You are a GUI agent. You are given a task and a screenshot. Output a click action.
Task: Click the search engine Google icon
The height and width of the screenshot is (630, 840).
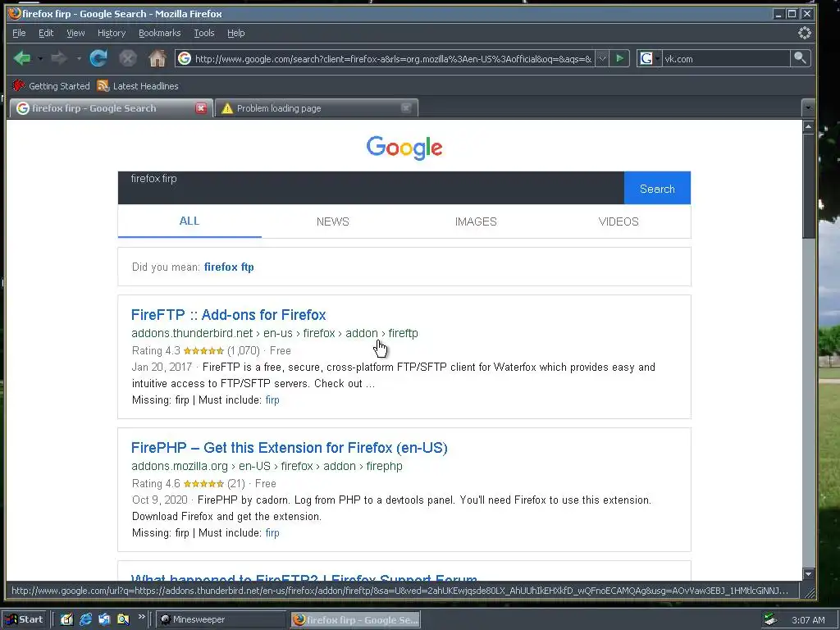[646, 58]
